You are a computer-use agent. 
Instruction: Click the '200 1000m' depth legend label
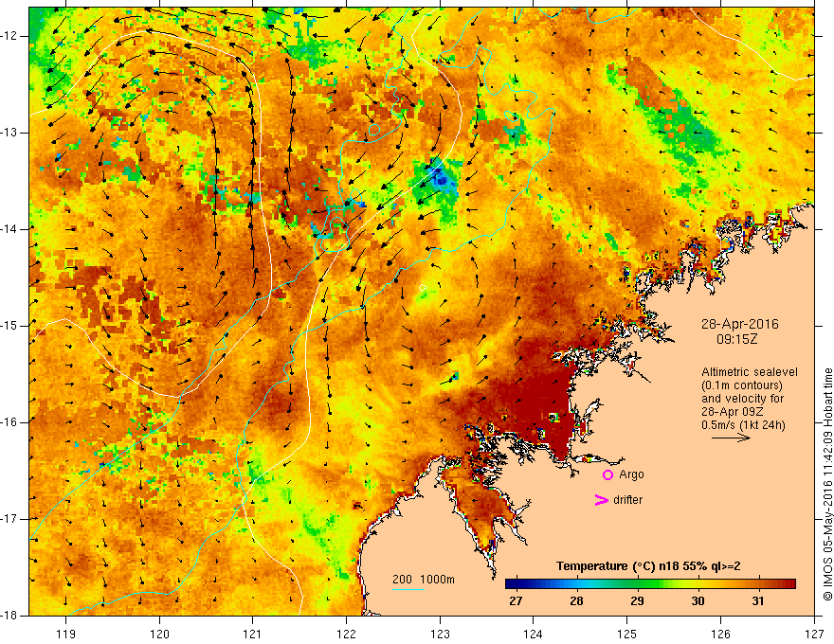(424, 580)
